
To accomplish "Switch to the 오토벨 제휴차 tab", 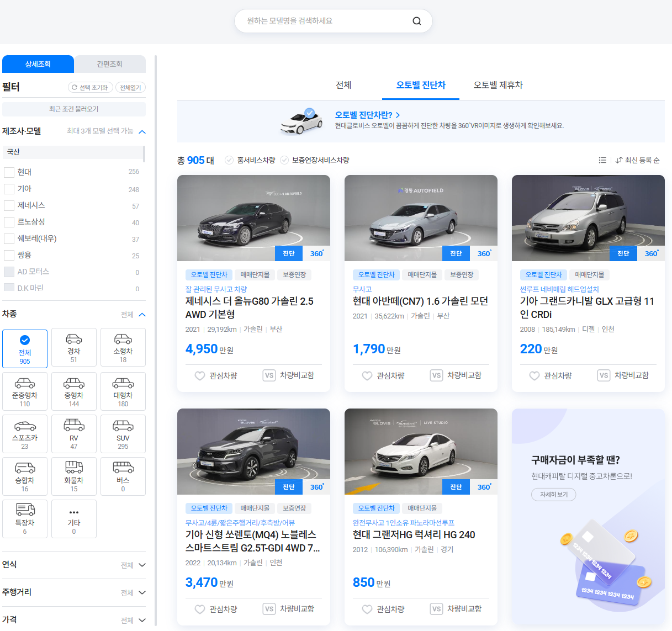I will click(498, 85).
